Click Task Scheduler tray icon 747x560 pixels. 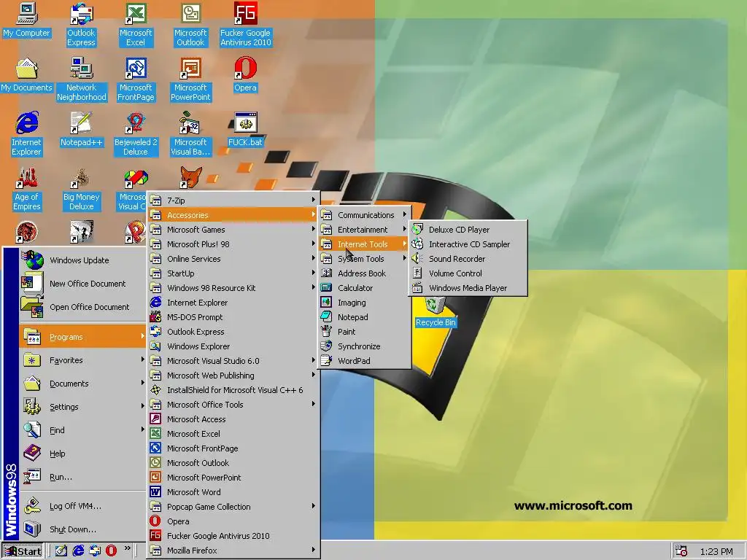[682, 551]
